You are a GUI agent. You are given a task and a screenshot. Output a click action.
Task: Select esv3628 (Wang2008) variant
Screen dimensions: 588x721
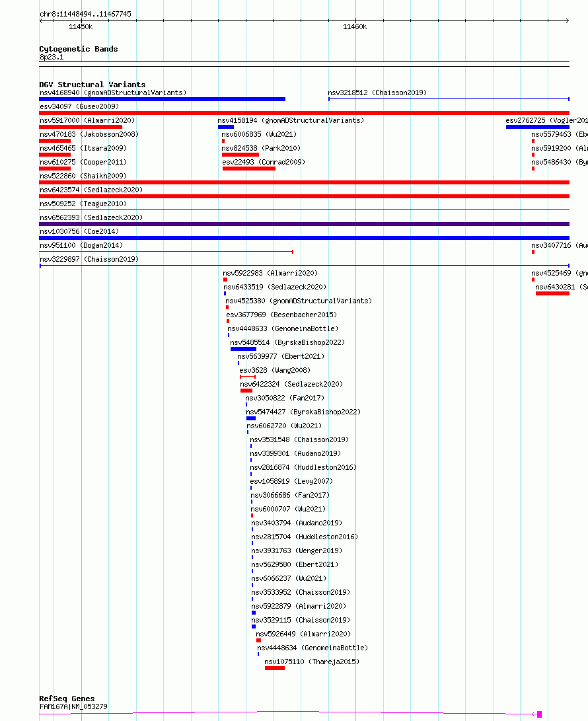coord(275,370)
